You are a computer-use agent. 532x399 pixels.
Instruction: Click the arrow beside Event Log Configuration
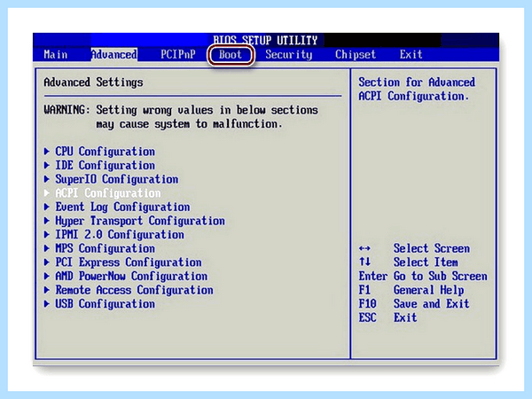pos(47,207)
